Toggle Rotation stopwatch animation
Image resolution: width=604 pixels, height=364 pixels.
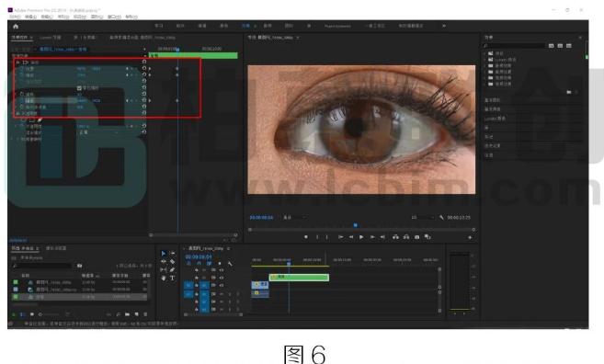(22, 94)
